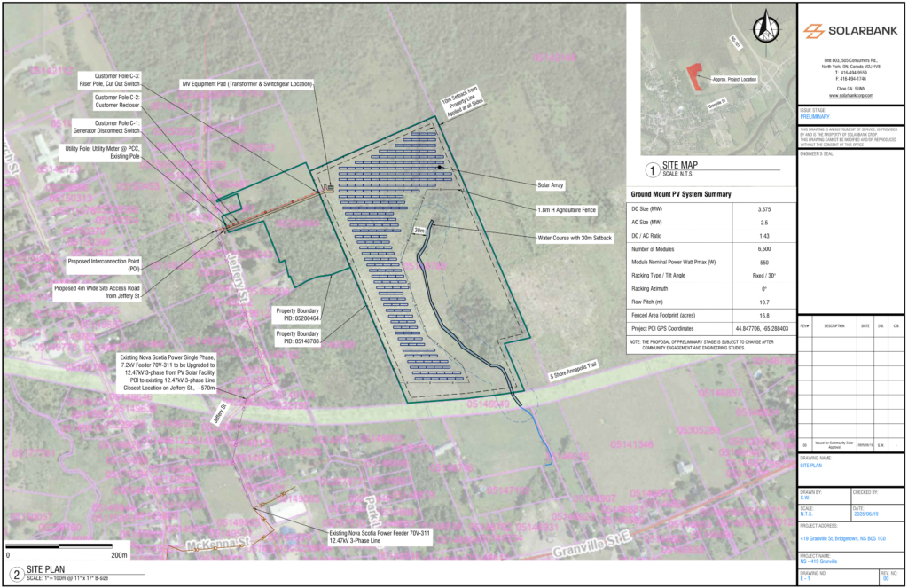The width and height of the screenshot is (908, 588).
Task: Click the Number of Modules value 6,500
Action: [x=763, y=249]
